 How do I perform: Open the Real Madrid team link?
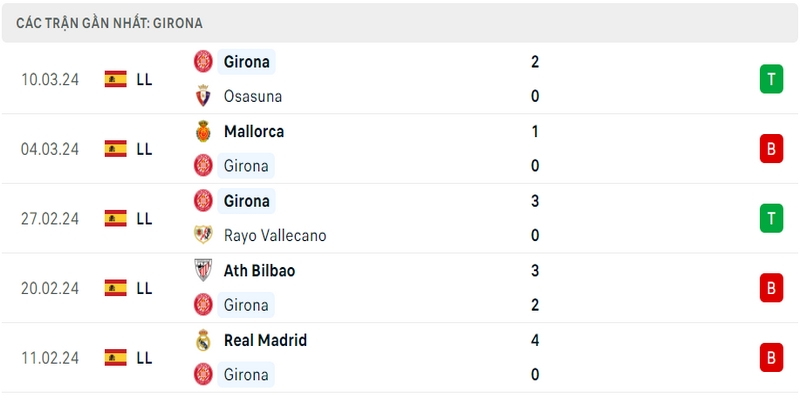[x=265, y=340]
